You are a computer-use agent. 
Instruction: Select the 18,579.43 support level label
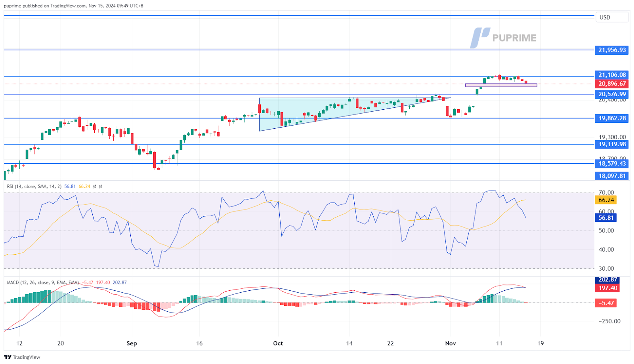(x=612, y=164)
